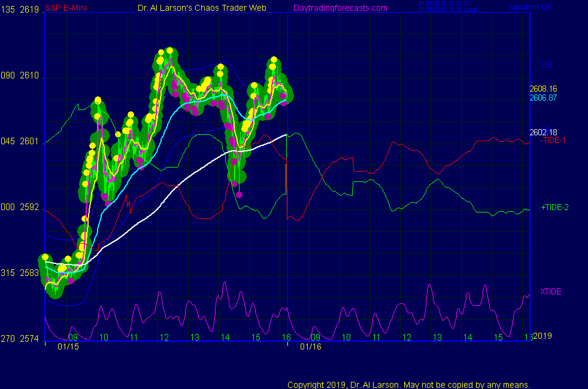Select the 2610 price axis label
The image size is (588, 389).
point(29,76)
